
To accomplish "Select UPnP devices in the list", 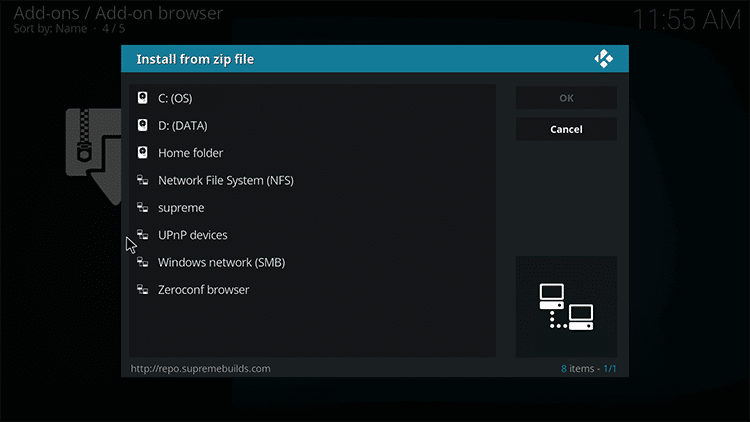I will (312, 235).
